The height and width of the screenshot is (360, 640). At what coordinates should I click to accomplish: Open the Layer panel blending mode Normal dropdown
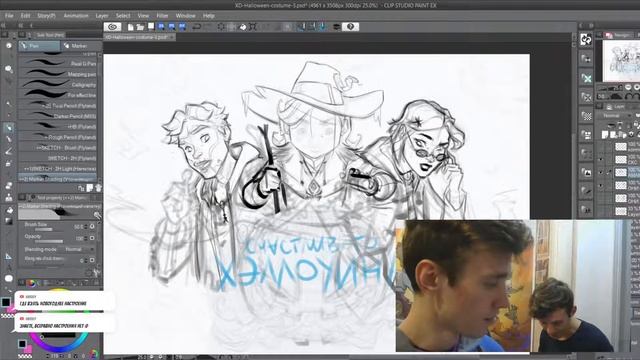[x=614, y=116]
